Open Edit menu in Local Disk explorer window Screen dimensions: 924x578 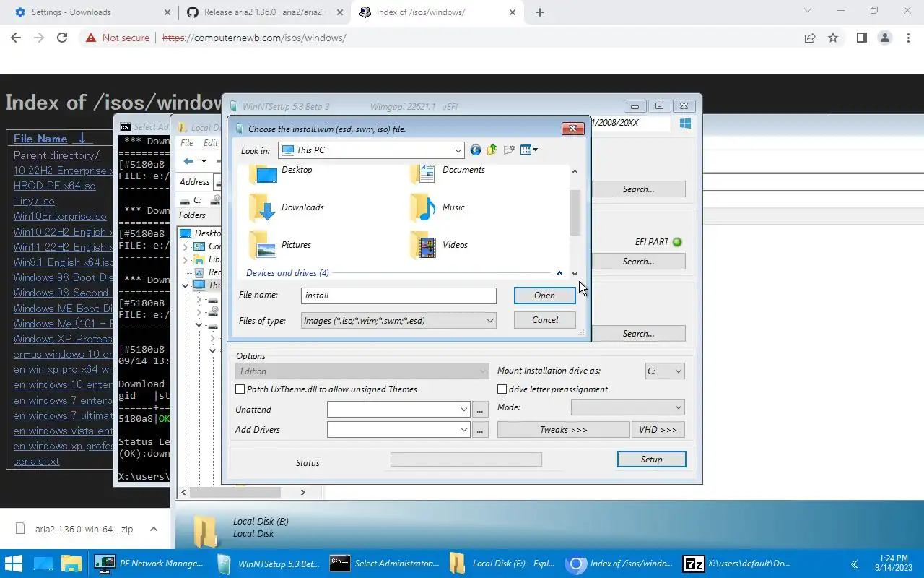click(x=211, y=143)
